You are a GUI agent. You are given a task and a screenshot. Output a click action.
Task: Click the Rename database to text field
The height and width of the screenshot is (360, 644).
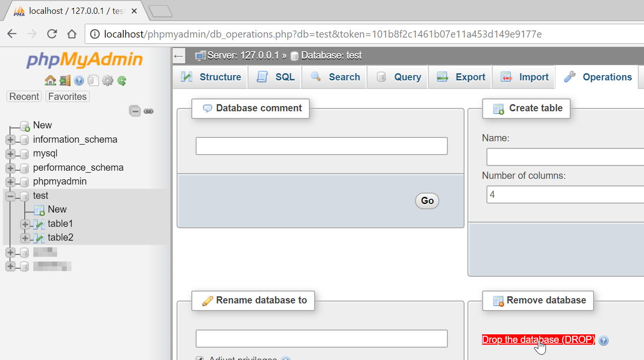click(x=321, y=339)
